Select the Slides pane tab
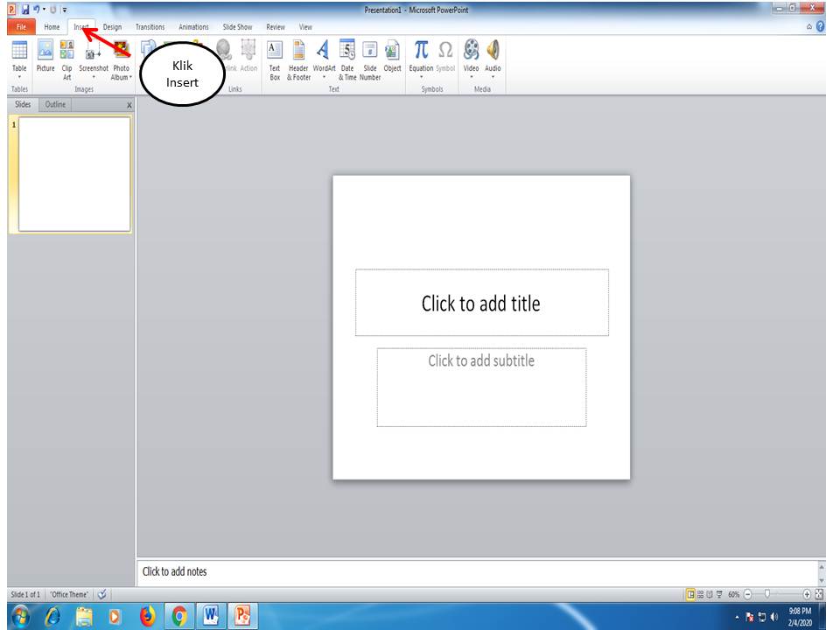The height and width of the screenshot is (630, 840). pos(23,104)
